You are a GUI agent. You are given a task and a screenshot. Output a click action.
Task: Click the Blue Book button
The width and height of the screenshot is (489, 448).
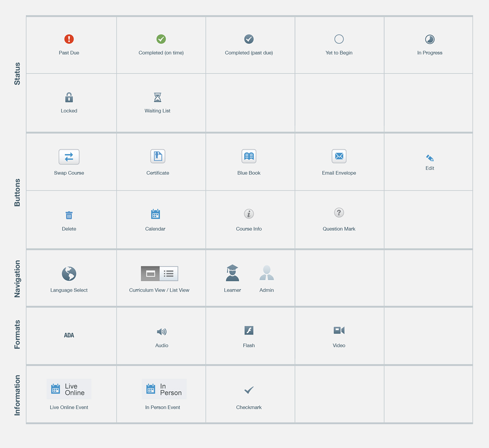(x=249, y=156)
